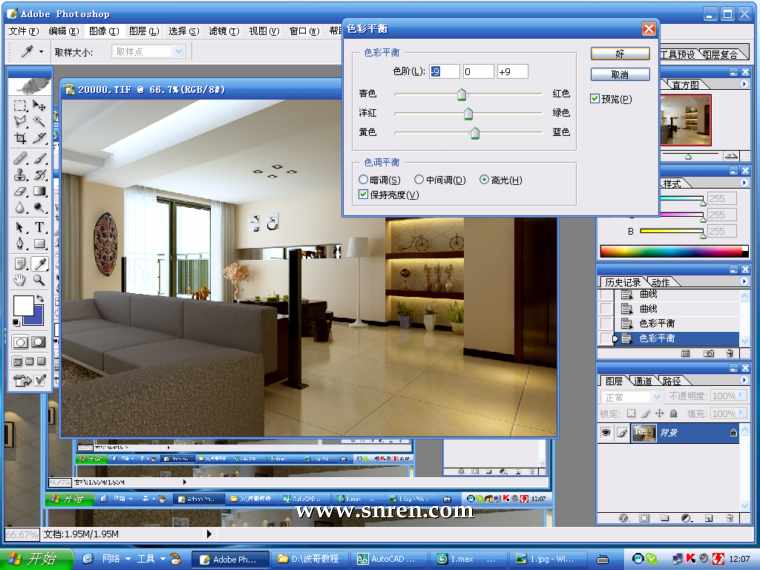Toggle the 保持亮度(V) checkbox
Viewport: 760px width, 570px height.
363,194
